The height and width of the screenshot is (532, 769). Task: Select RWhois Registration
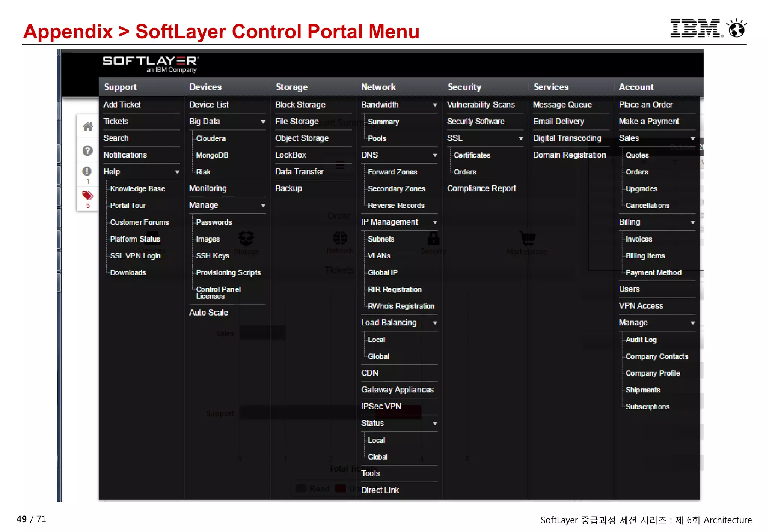401,306
